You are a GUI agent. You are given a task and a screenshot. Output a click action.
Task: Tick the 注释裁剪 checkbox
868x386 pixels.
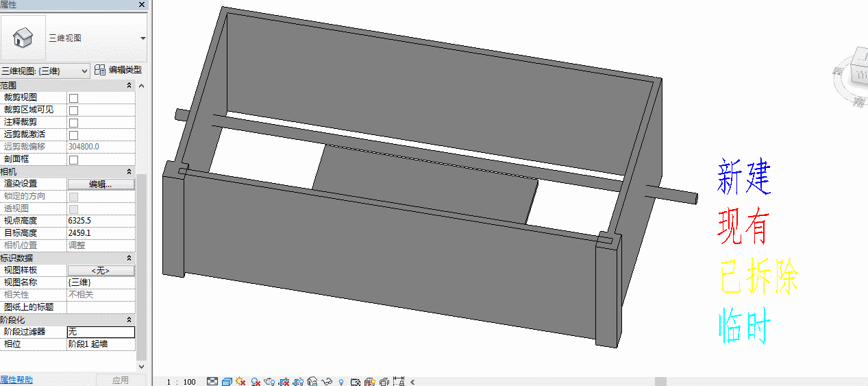coord(73,123)
